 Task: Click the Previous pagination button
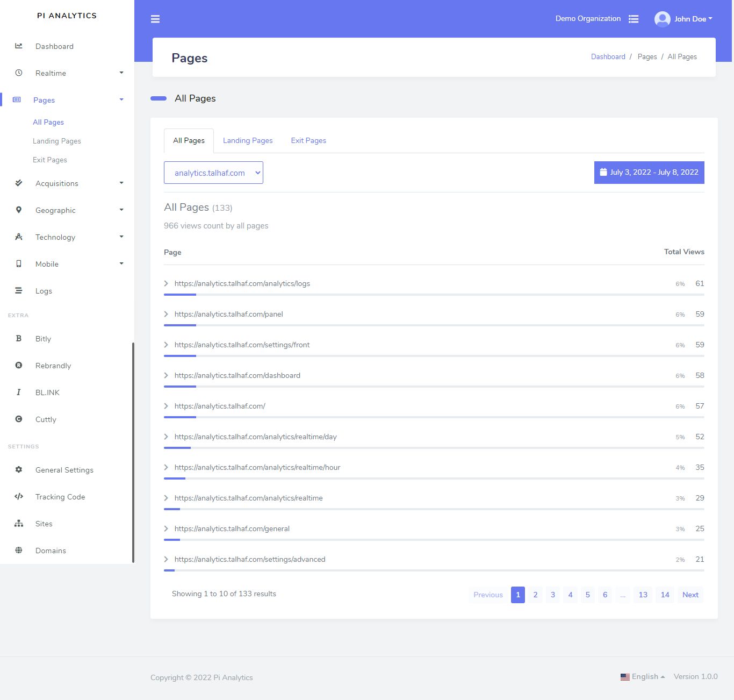[488, 595]
